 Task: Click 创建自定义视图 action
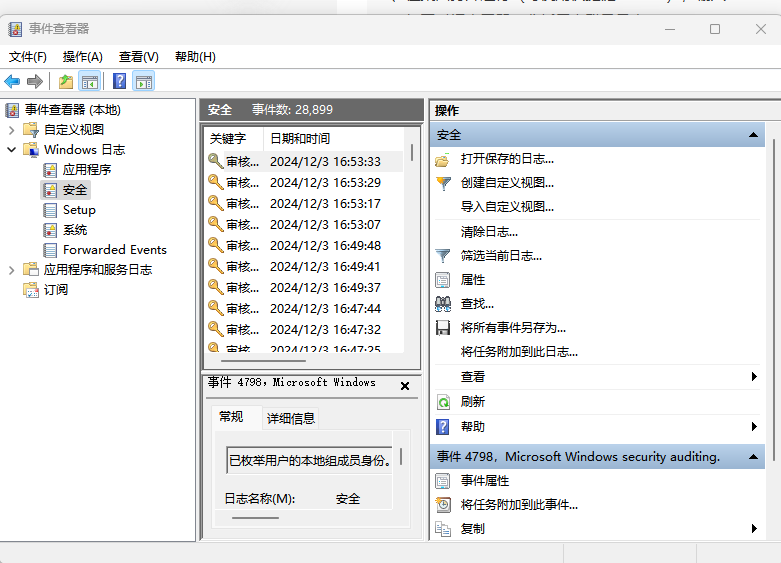[506, 183]
